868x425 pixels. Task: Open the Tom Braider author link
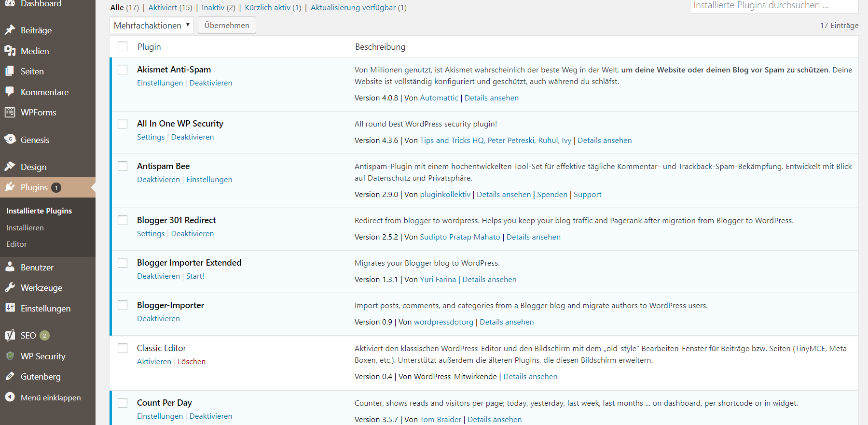(x=441, y=419)
